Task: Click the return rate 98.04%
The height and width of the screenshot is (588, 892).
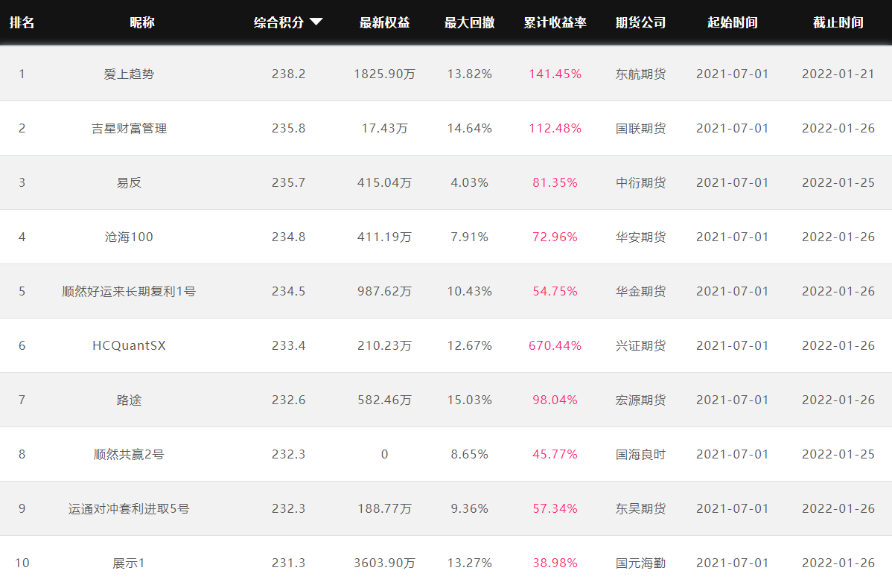Action: pyautogui.click(x=555, y=400)
